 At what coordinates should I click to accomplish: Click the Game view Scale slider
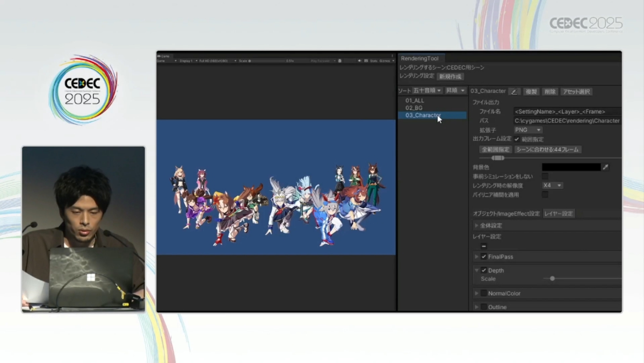267,61
